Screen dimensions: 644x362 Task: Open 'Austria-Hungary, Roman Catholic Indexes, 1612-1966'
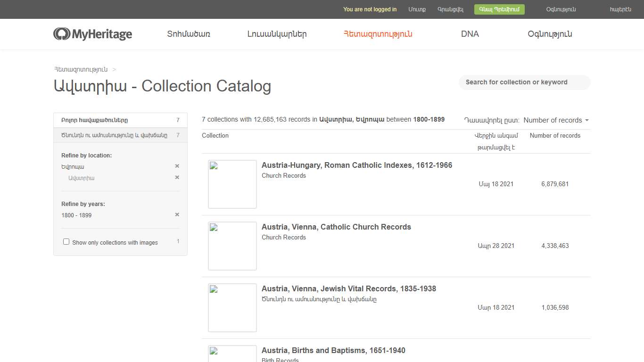tap(357, 165)
